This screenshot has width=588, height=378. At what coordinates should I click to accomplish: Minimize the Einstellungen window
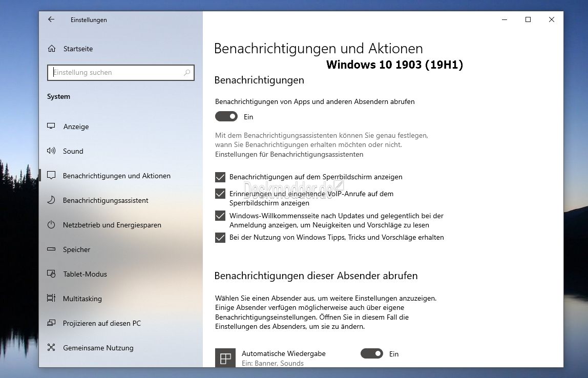[505, 19]
